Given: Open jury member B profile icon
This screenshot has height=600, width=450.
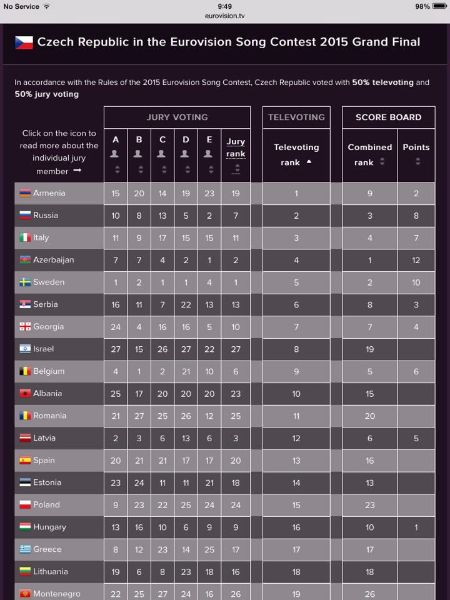Looking at the screenshot, I should point(138,154).
